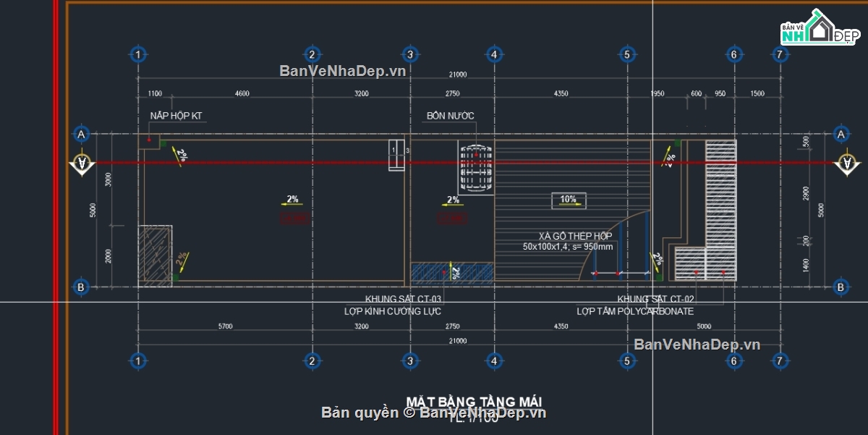This screenshot has width=868, height=435.
Task: Click grid bubble 7 below the plan
Action: click(x=779, y=360)
